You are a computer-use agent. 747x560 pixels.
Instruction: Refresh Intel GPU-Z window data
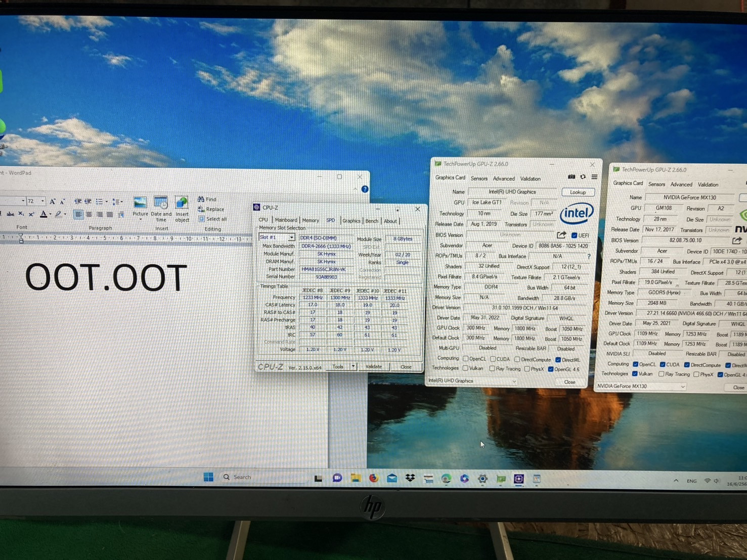pos(583,177)
